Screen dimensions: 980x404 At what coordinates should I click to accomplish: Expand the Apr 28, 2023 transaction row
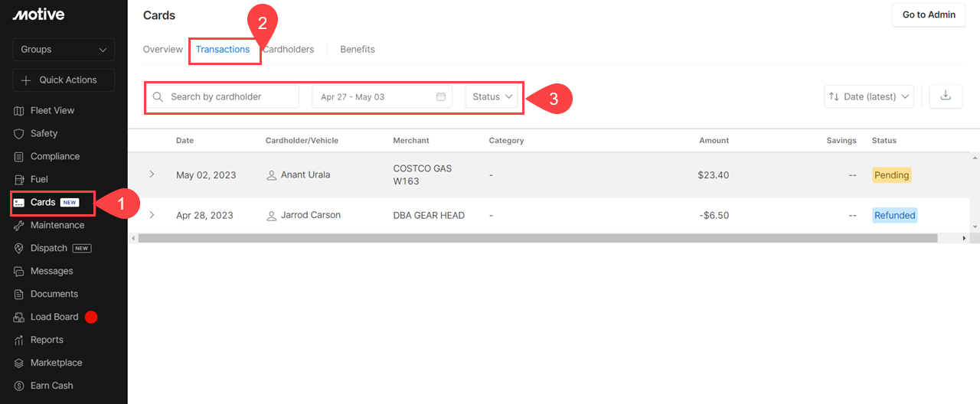tap(152, 215)
